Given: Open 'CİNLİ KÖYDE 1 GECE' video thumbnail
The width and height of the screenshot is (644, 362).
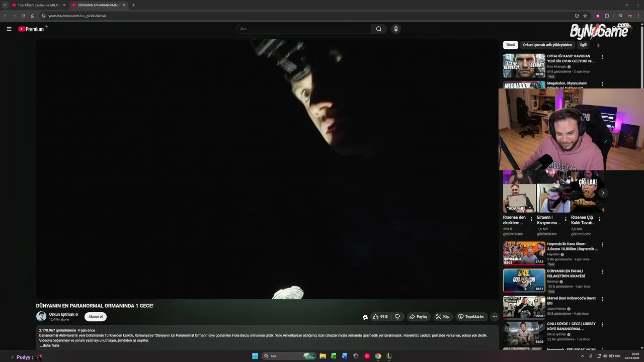Looking at the screenshot, I should point(524,333).
